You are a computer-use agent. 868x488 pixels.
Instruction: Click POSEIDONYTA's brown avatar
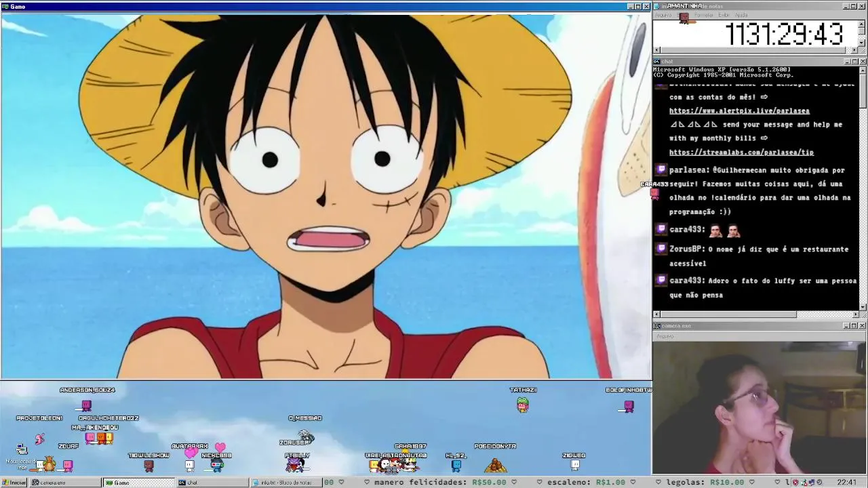click(496, 465)
